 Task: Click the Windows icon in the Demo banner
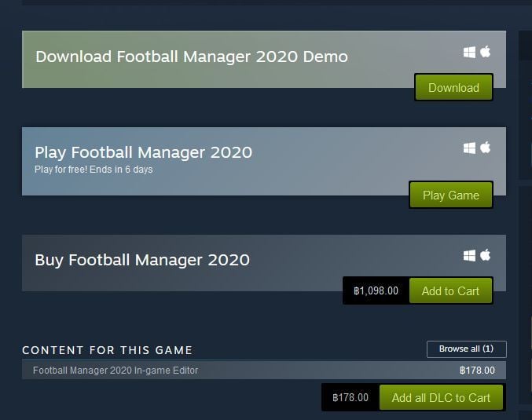(x=469, y=52)
